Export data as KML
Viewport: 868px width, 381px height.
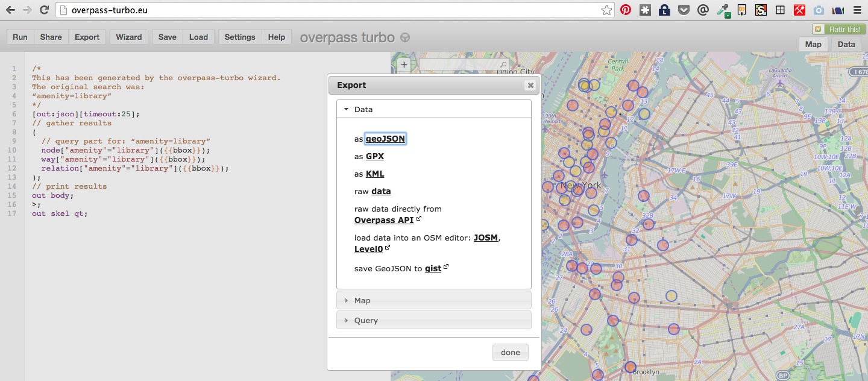point(374,174)
